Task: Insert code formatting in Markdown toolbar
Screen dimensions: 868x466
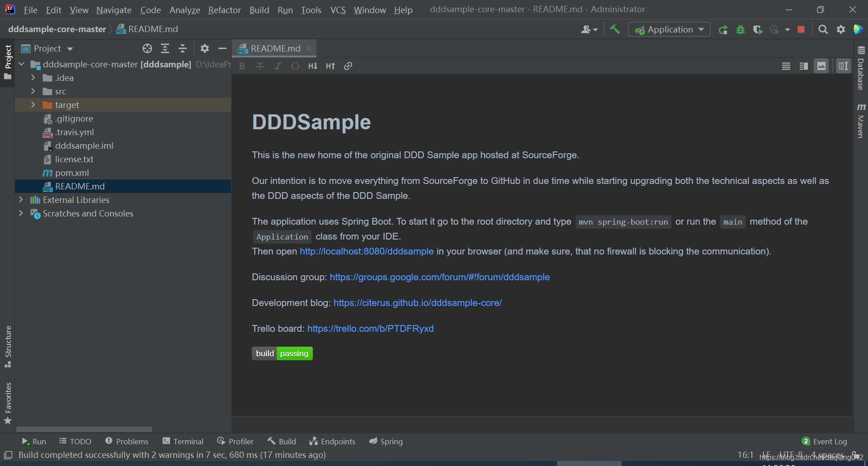Action: click(x=295, y=66)
